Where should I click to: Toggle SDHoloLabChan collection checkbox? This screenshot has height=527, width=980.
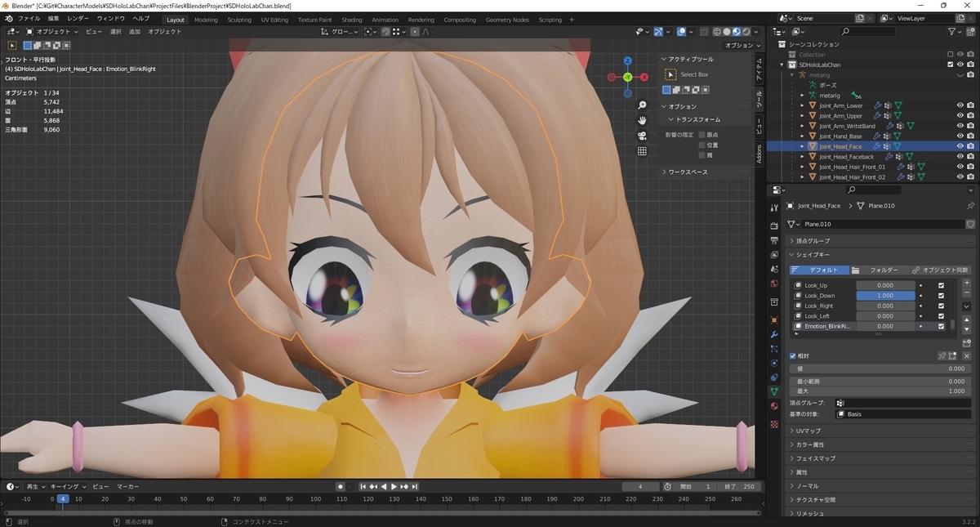[x=950, y=65]
